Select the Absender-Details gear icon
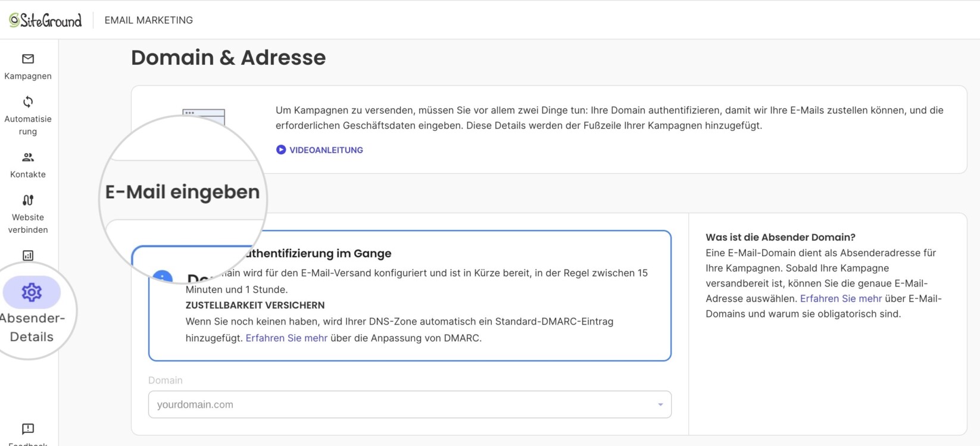 [x=32, y=292]
